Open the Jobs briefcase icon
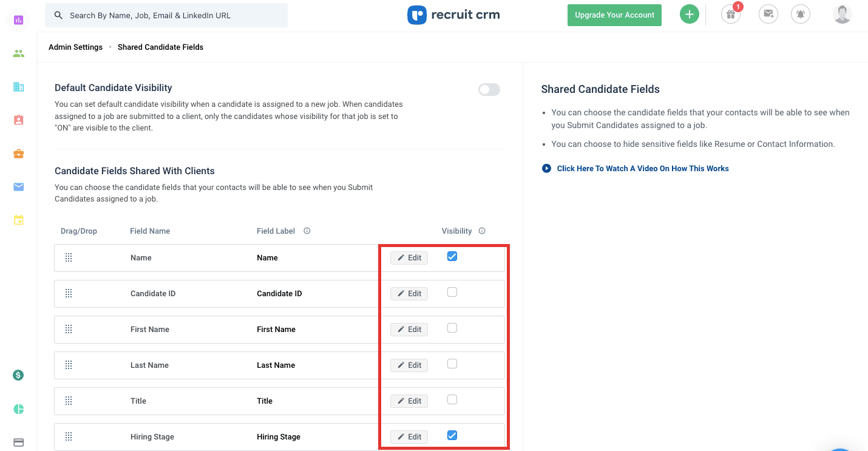The image size is (868, 451). click(x=18, y=154)
